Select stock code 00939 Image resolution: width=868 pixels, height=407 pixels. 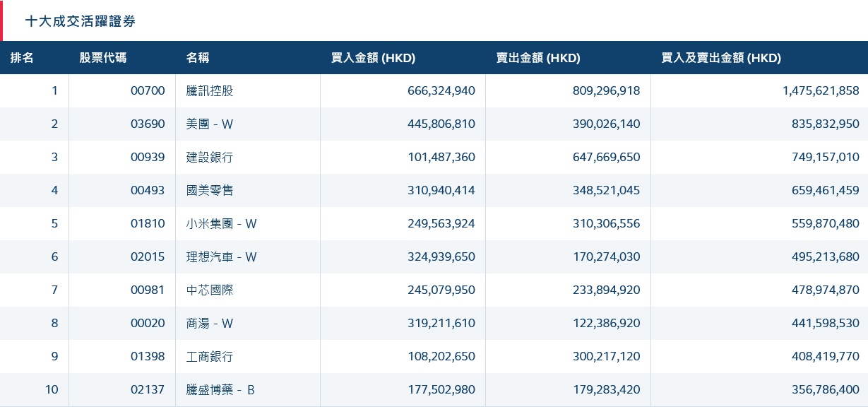148,157
